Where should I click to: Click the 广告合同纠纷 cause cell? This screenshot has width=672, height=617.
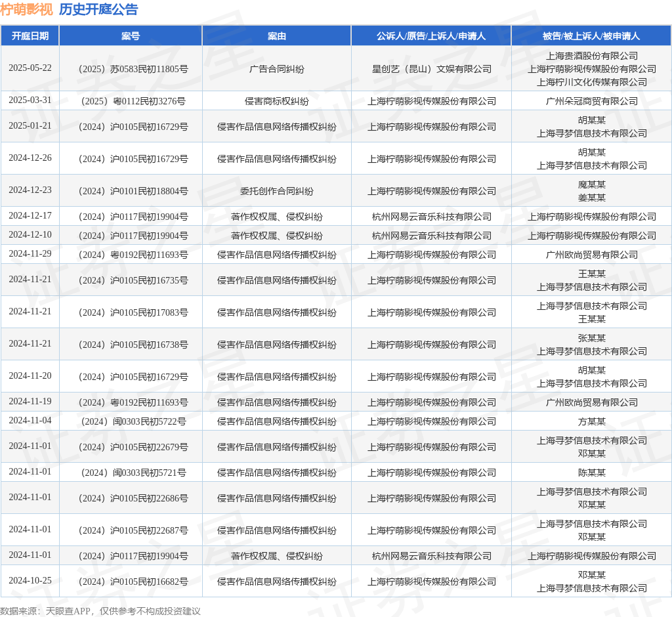pyautogui.click(x=277, y=69)
